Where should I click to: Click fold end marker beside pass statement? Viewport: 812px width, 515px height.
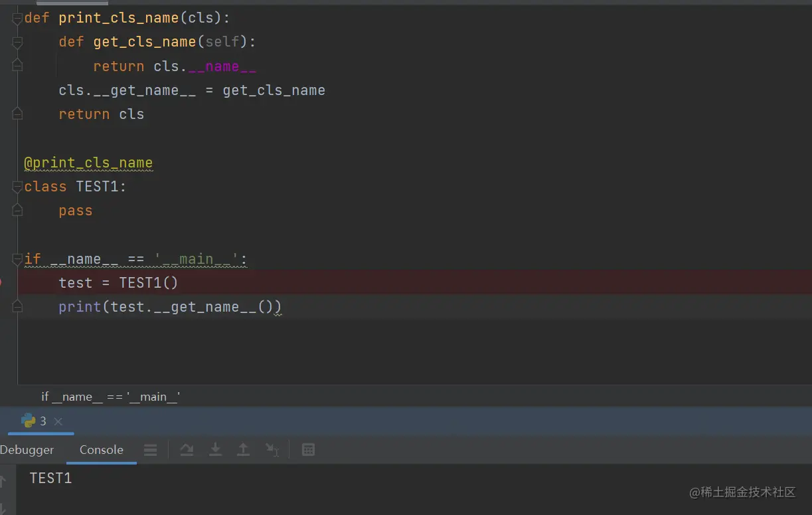click(17, 211)
